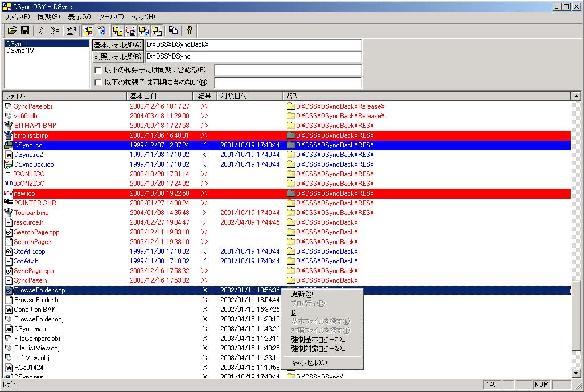Image resolution: width=584 pixels, height=392 pixels.
Task: Open the ファイル(F) menu
Action: pos(17,17)
